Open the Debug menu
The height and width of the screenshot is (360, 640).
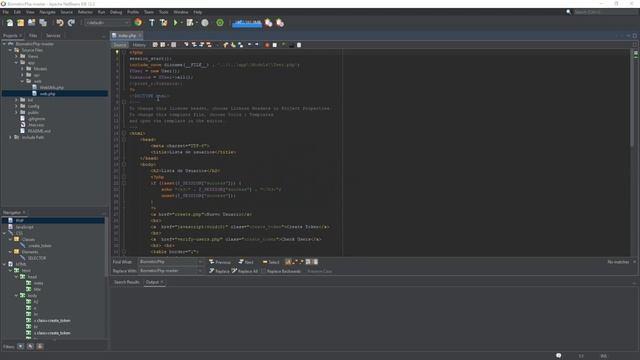[116, 12]
